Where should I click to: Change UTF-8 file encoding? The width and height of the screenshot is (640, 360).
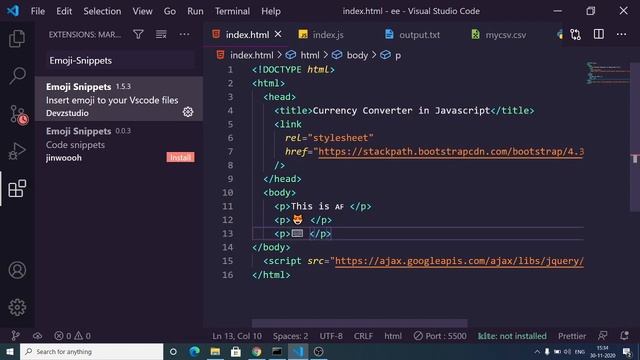coord(331,336)
